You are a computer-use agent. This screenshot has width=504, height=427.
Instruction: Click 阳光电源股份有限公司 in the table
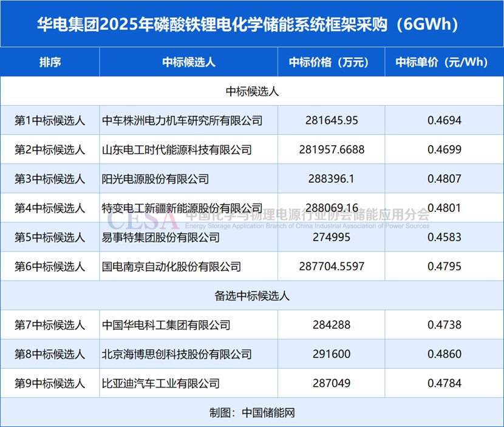click(155, 179)
